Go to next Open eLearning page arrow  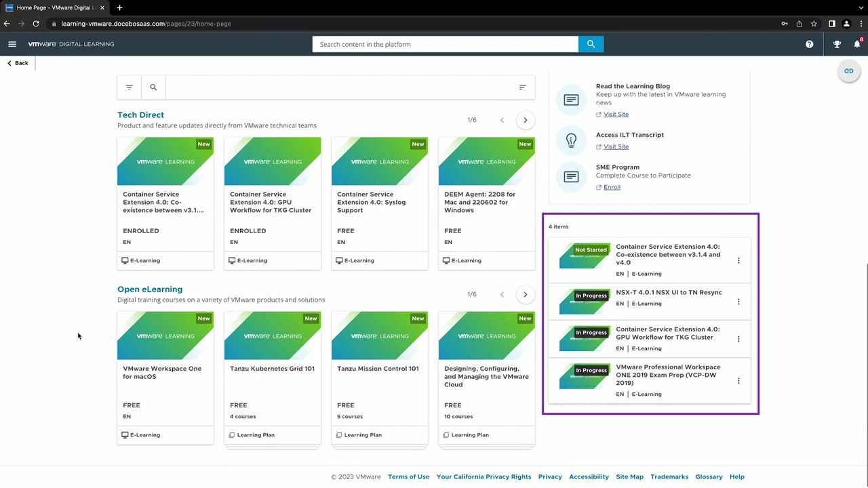pos(525,294)
